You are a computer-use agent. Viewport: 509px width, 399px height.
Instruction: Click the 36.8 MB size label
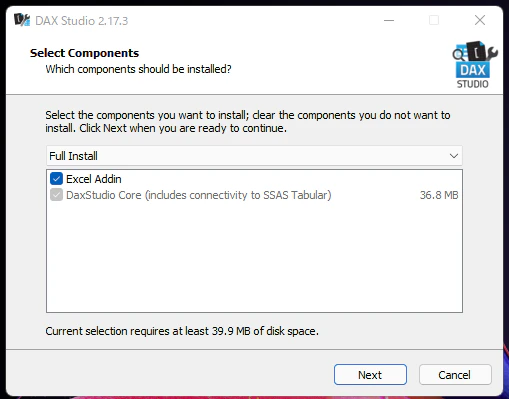click(439, 195)
